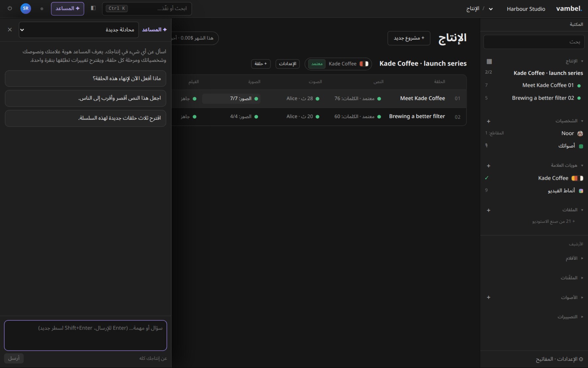Focus the assistant question input box
Image resolution: width=588 pixels, height=368 pixels.
tap(86, 335)
